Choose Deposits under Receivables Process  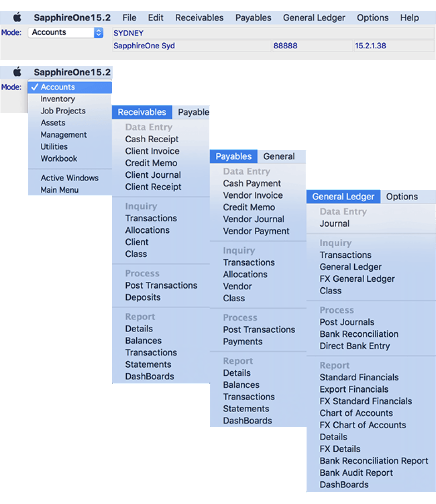(143, 297)
